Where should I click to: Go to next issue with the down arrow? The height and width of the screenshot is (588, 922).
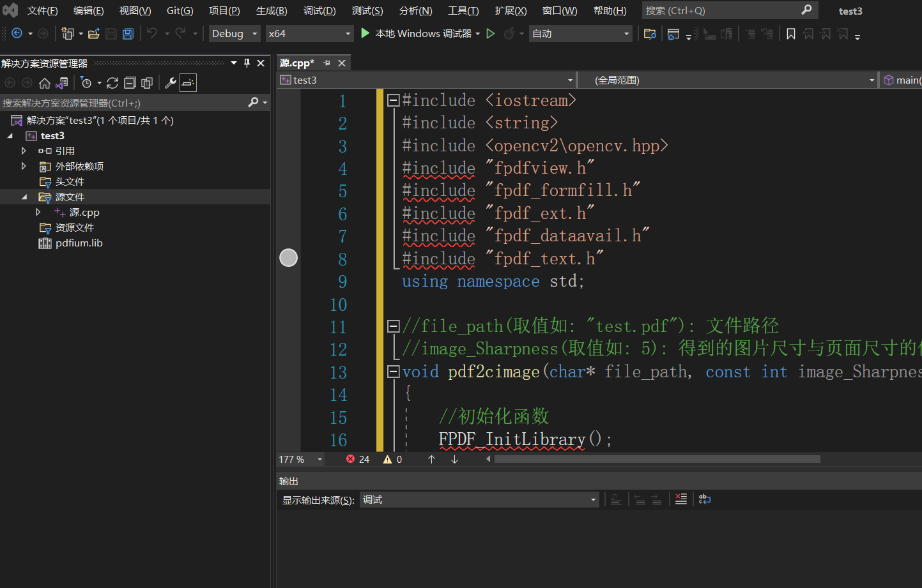(x=454, y=459)
